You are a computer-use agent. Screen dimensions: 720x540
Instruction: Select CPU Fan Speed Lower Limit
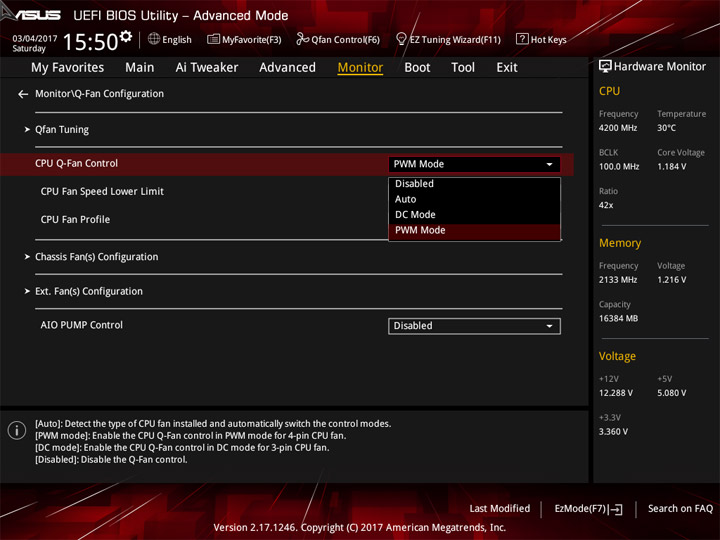tap(102, 191)
